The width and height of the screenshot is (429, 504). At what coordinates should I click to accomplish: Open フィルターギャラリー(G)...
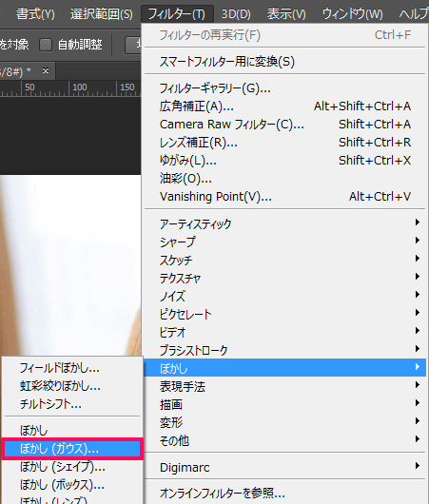point(285,88)
